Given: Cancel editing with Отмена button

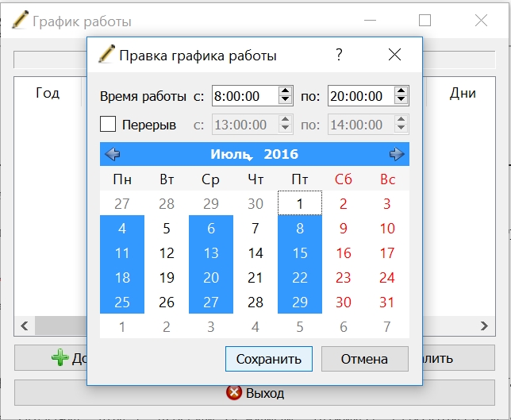Looking at the screenshot, I should coord(365,359).
